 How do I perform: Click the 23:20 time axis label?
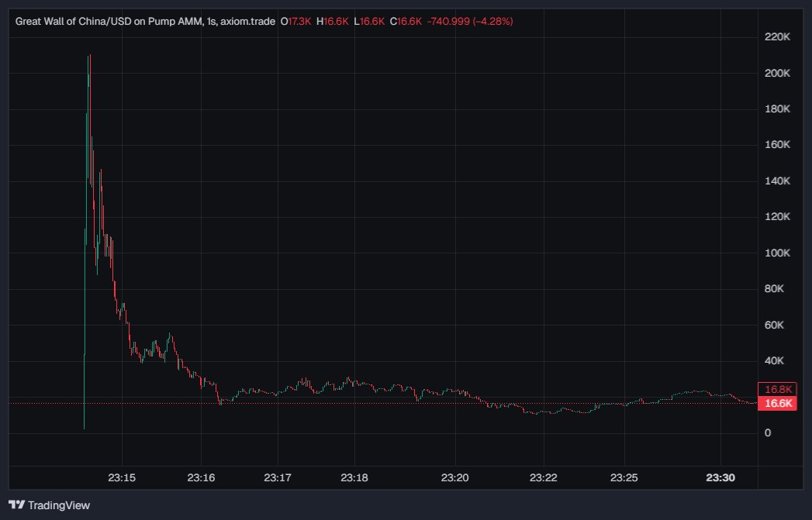point(454,477)
